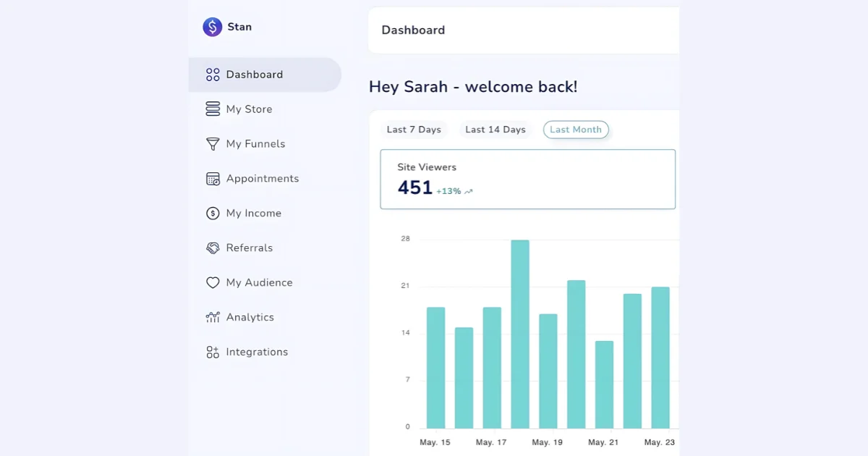Click the May. 17 axis label

[x=492, y=442]
